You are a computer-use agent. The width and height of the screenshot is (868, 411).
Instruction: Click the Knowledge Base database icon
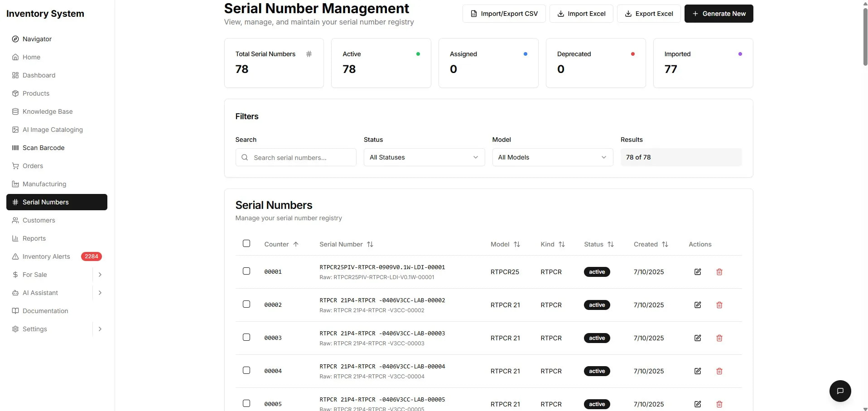pyautogui.click(x=15, y=111)
